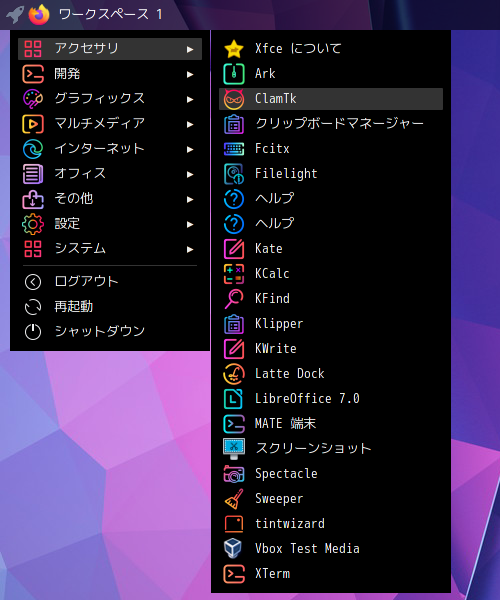Image resolution: width=500 pixels, height=600 pixels.
Task: Click the KFind magnifier icon
Action: point(234,299)
